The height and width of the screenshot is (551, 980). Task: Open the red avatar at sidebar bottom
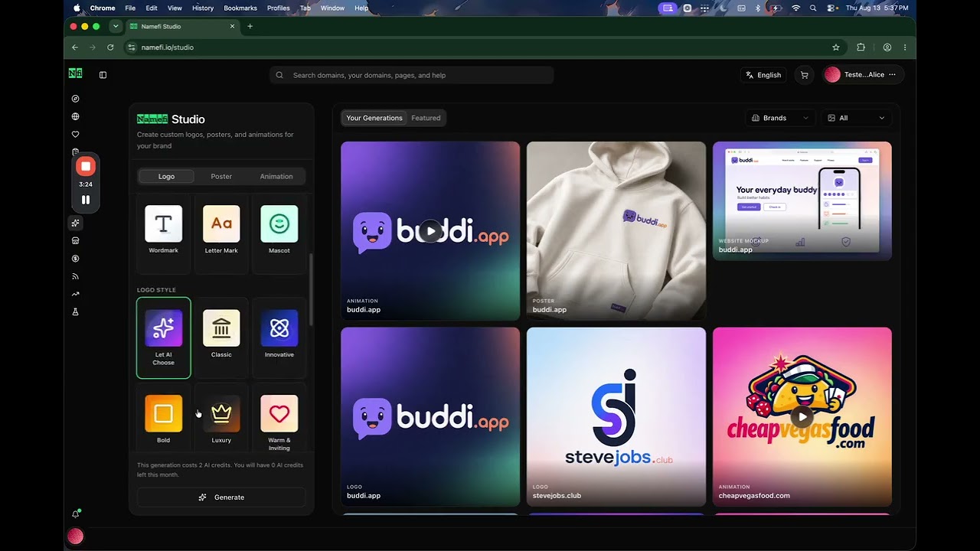75,536
